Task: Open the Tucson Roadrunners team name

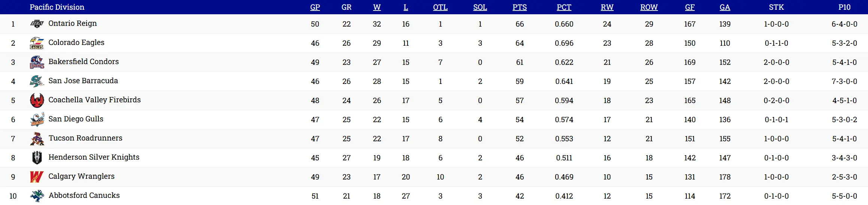Action: 85,138
